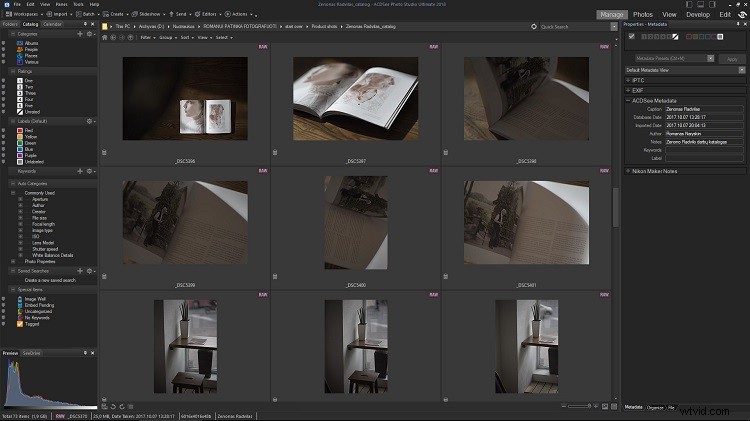Adjust the thumbnail zoom slider
The image size is (750, 421).
(x=580, y=406)
